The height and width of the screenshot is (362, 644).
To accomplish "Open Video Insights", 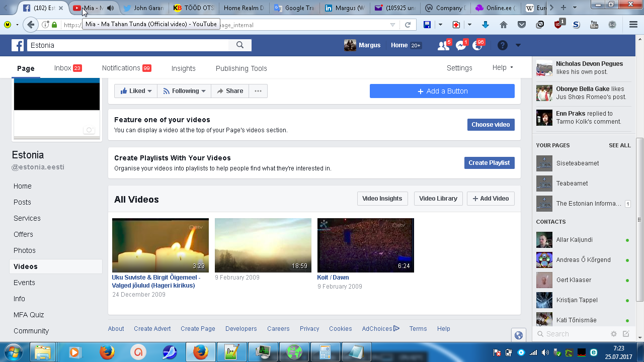I will click(x=382, y=199).
